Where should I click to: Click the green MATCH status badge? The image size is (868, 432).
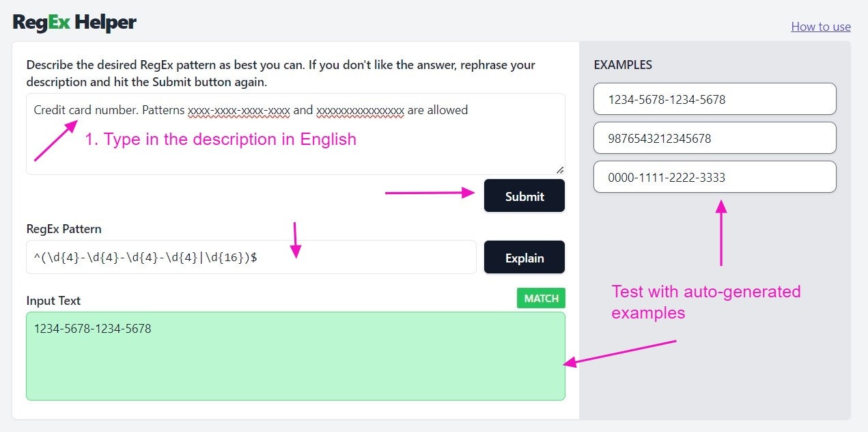pos(540,298)
